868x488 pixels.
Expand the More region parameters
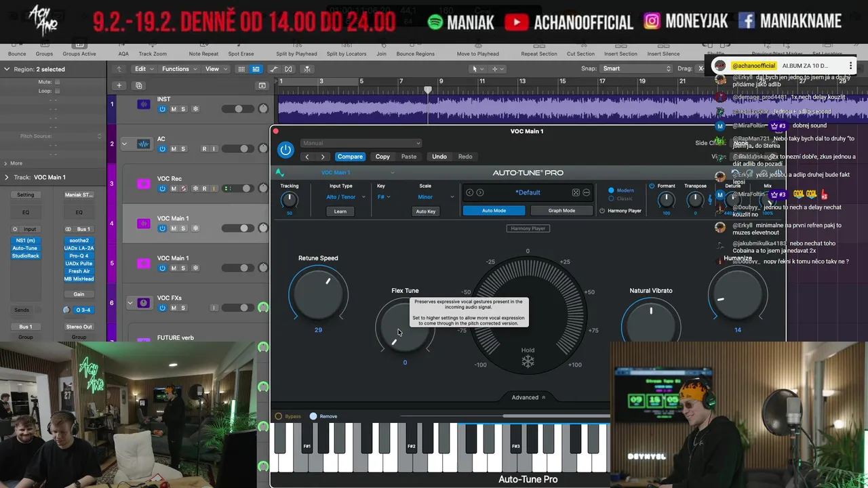pos(6,163)
